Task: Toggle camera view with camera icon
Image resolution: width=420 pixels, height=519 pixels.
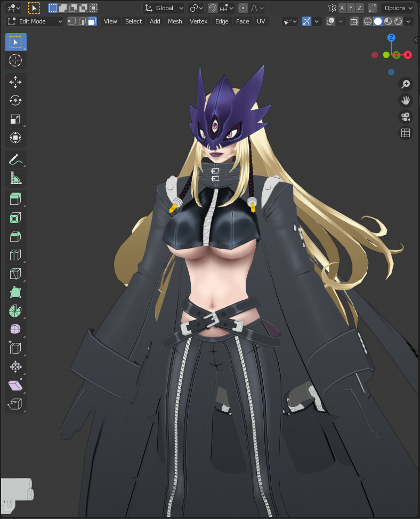Action: click(x=406, y=116)
